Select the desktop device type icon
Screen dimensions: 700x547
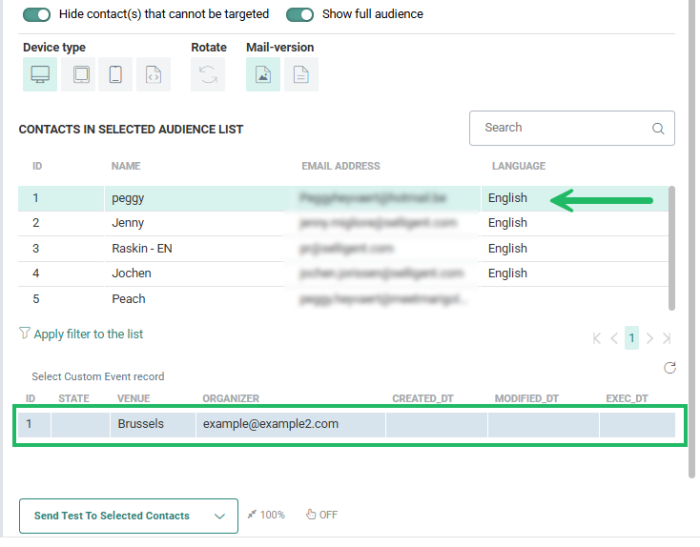point(40,75)
